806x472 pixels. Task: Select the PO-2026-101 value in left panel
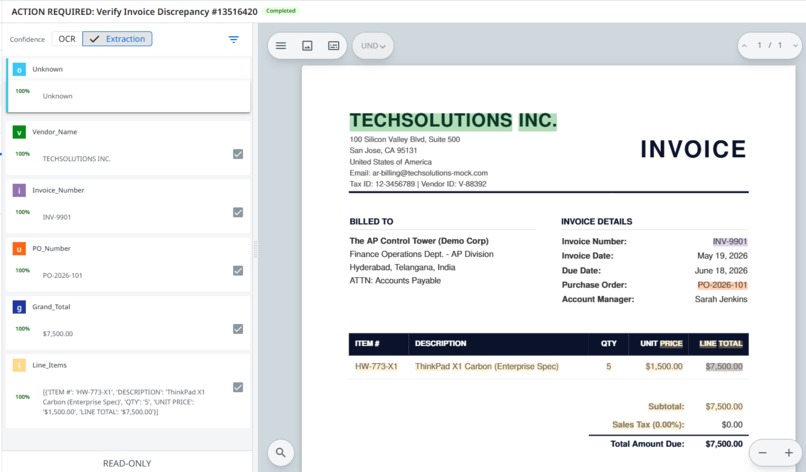[x=62, y=276]
